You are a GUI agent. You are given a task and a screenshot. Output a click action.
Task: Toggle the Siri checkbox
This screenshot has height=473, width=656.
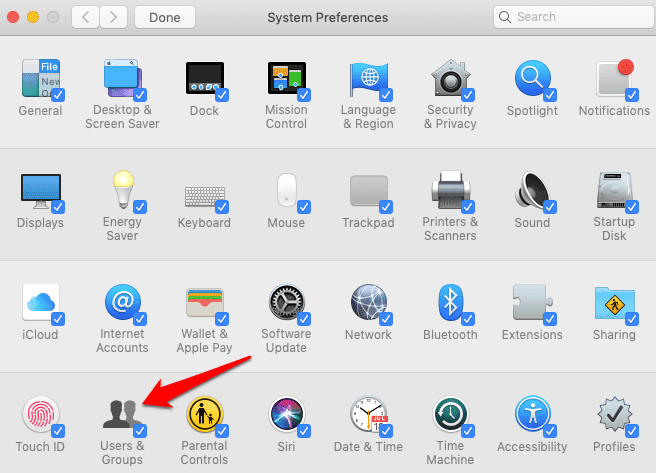[304, 431]
